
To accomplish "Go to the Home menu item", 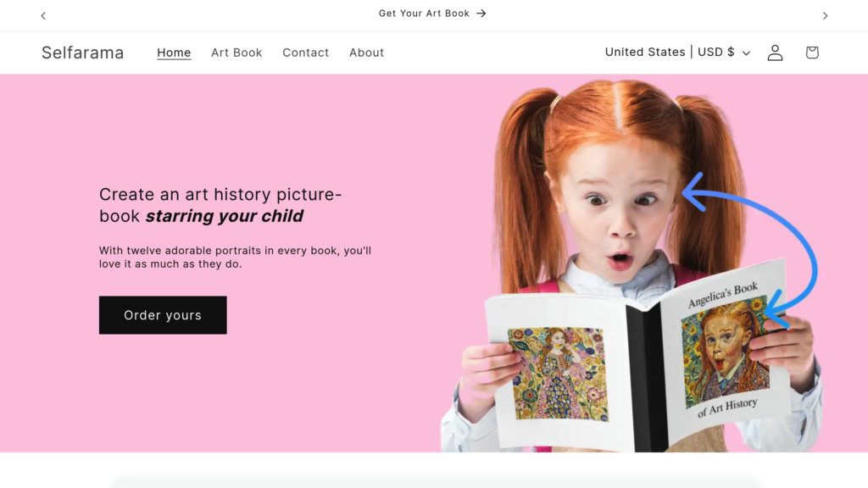I will [174, 53].
